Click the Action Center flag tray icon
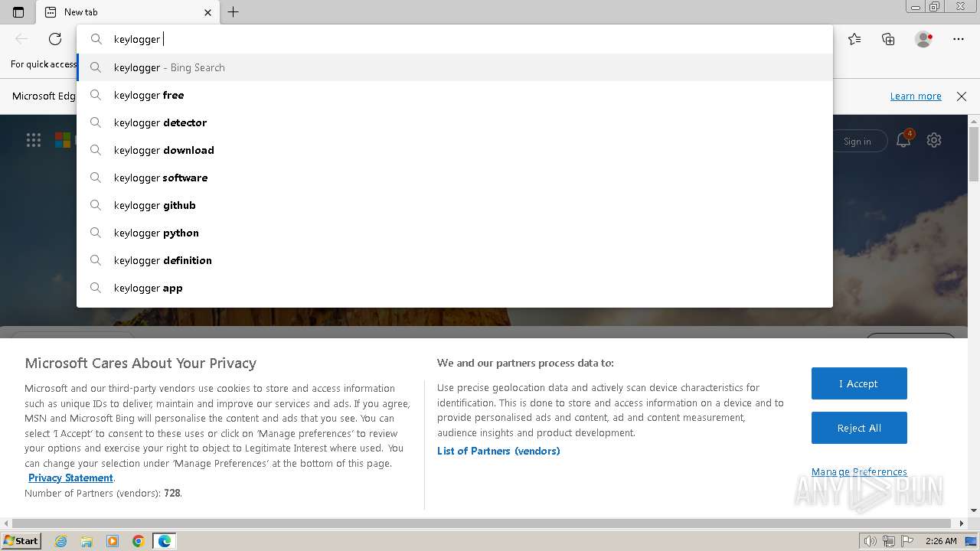 coord(907,541)
